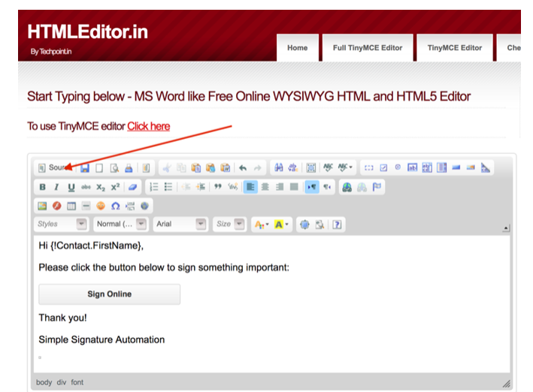533x392 pixels.
Task: Click the Sign Online button
Action: 110,294
